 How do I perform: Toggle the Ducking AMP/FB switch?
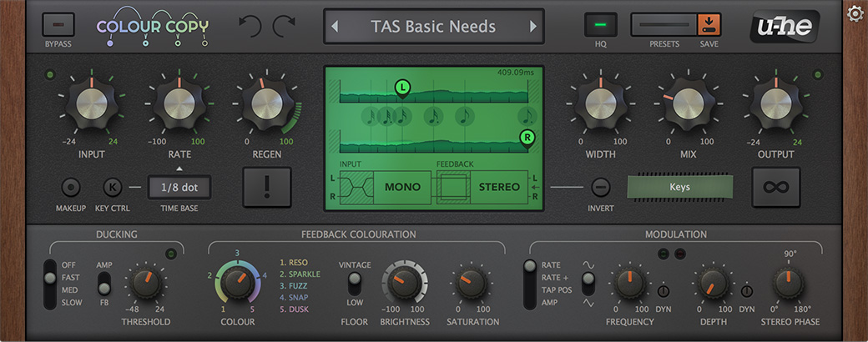[103, 284]
